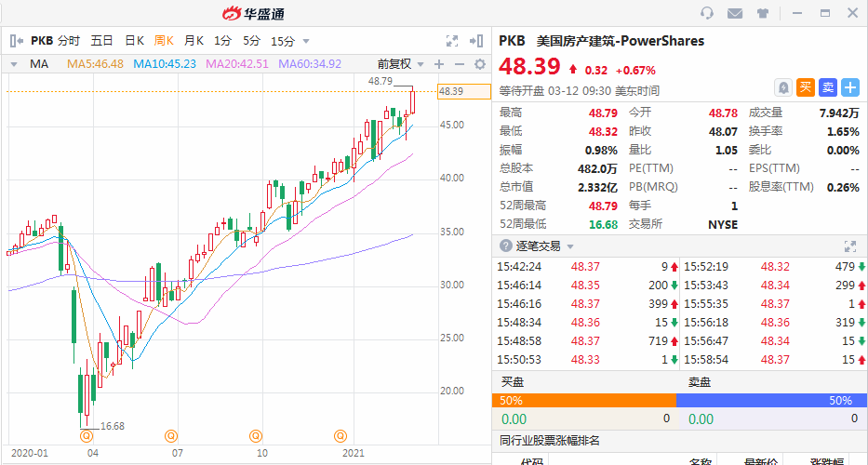Click the 48.79 high marker on chart
The width and height of the screenshot is (868, 465).
381,81
